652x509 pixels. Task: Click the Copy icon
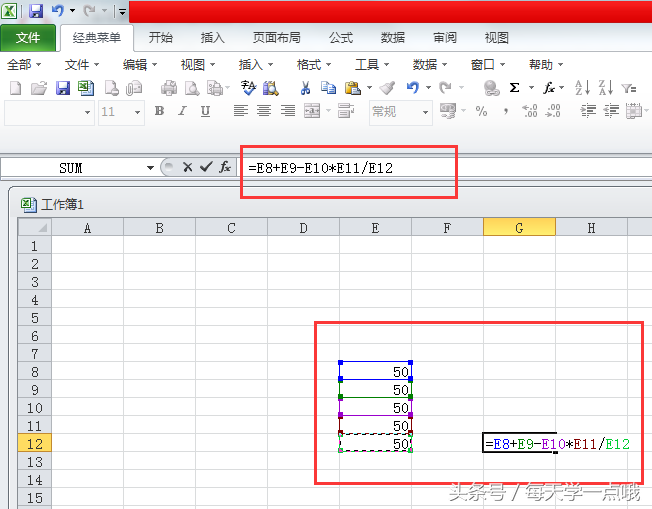(328, 88)
